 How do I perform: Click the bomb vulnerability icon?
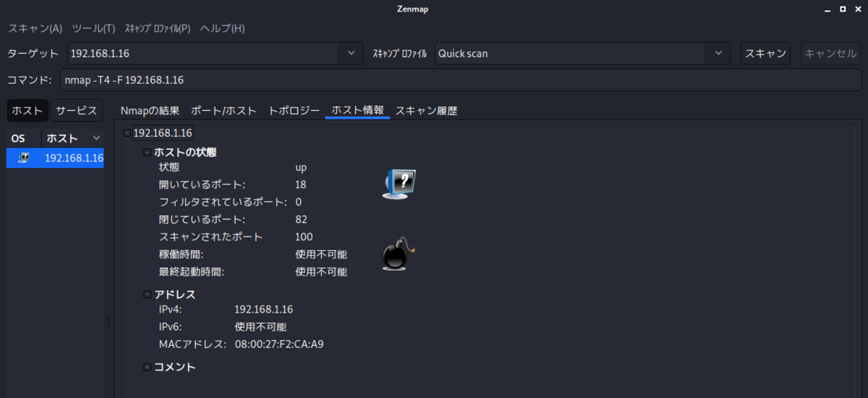click(x=399, y=255)
